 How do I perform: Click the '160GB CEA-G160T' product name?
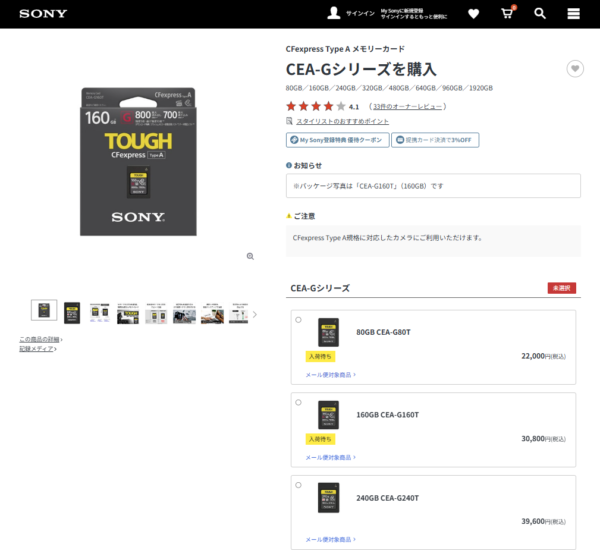coord(388,415)
